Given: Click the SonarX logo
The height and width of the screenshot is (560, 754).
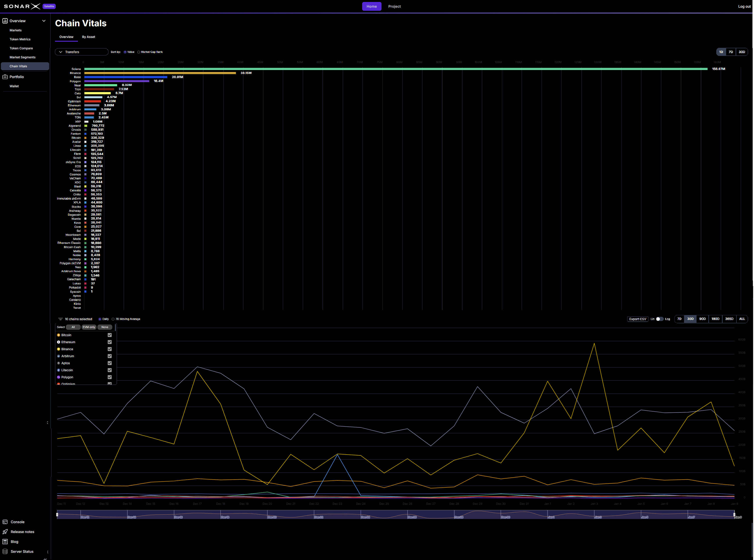Looking at the screenshot, I should pos(22,6).
